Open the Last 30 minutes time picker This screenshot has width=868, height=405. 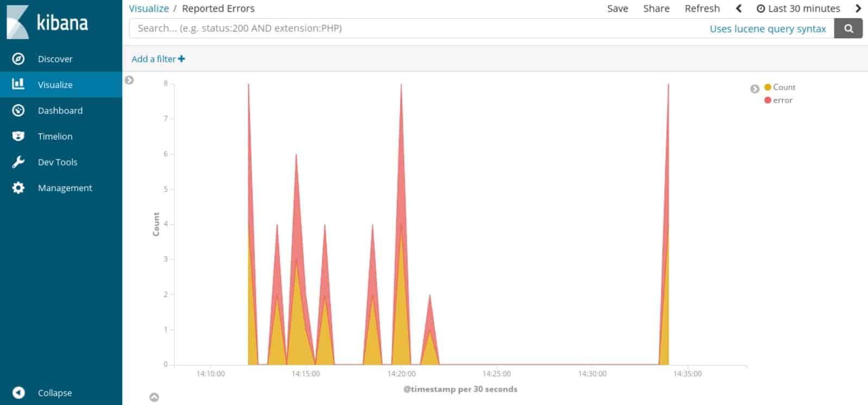[798, 8]
